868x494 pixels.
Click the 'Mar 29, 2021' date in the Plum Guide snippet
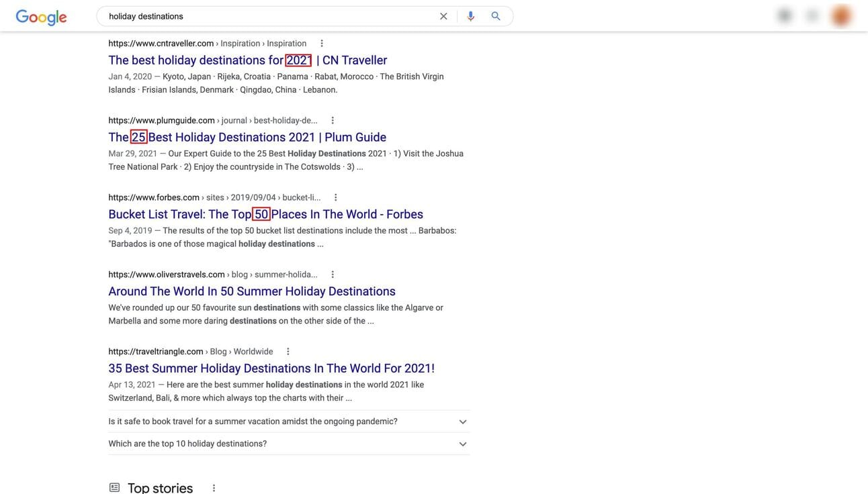click(133, 154)
